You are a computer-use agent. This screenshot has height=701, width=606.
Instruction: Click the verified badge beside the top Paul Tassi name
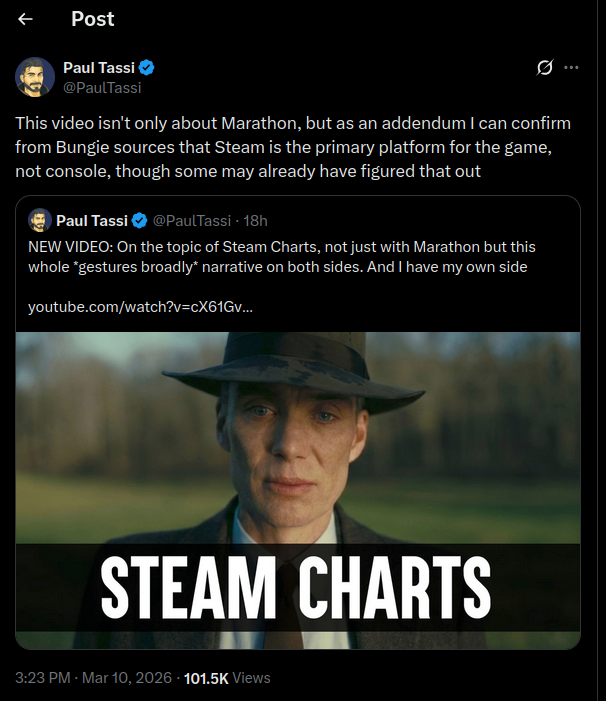tap(146, 68)
